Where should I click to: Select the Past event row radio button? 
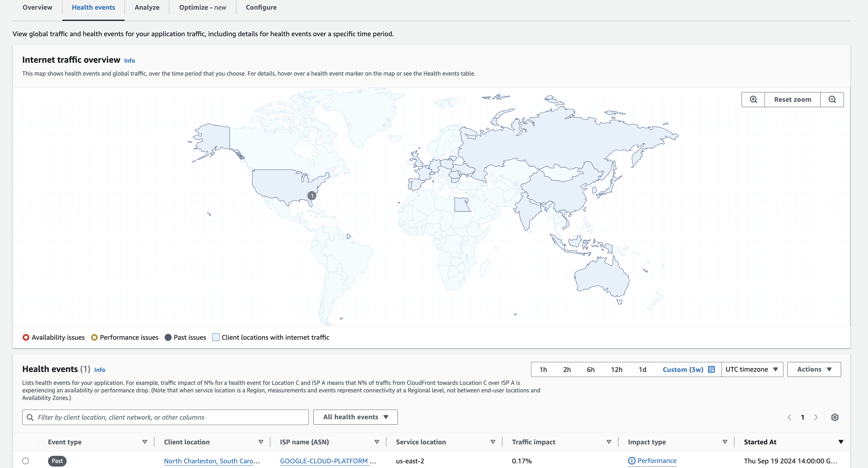[x=25, y=461]
